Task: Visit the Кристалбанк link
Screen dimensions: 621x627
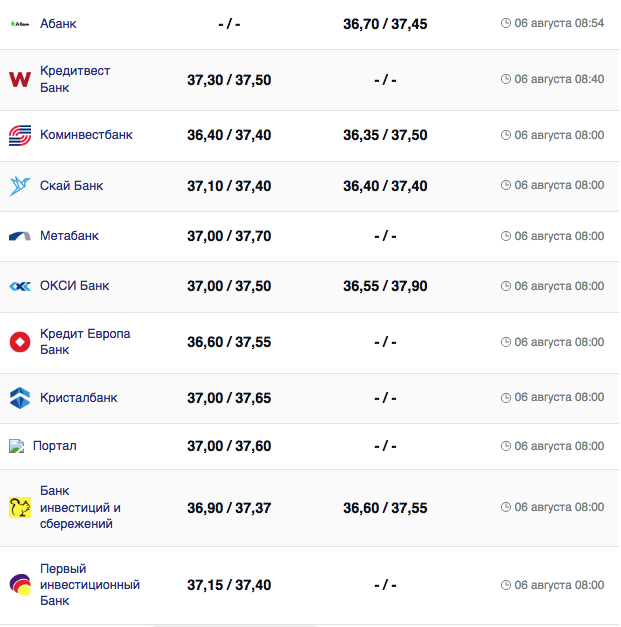Action: coord(79,398)
